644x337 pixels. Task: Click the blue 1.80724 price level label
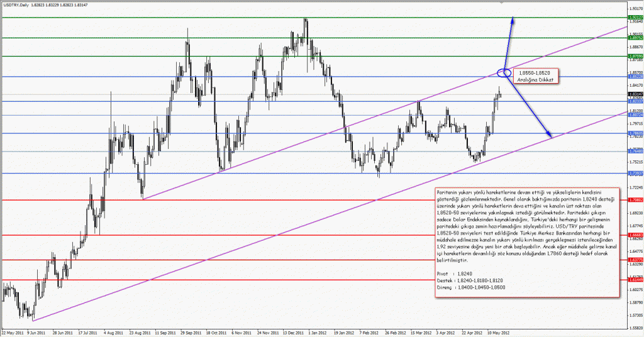[635, 115]
